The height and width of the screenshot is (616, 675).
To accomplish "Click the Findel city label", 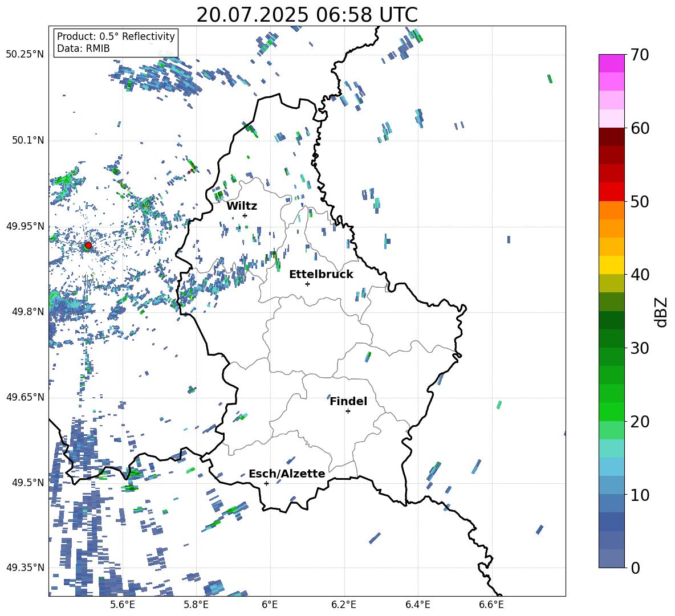I will tap(348, 401).
